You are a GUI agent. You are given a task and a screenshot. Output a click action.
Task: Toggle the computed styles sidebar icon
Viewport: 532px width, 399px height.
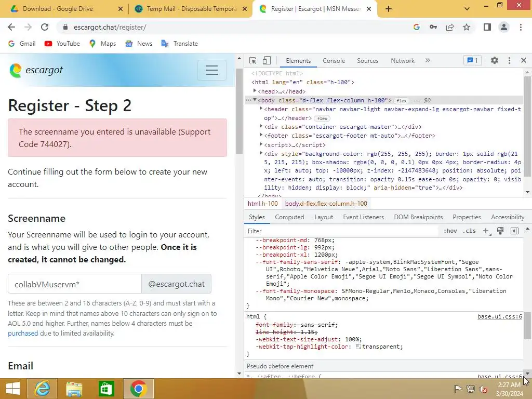(514, 231)
